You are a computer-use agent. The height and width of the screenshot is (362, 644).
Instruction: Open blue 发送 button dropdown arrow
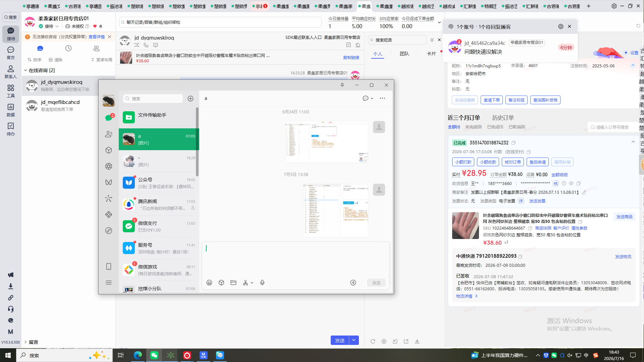click(x=354, y=340)
